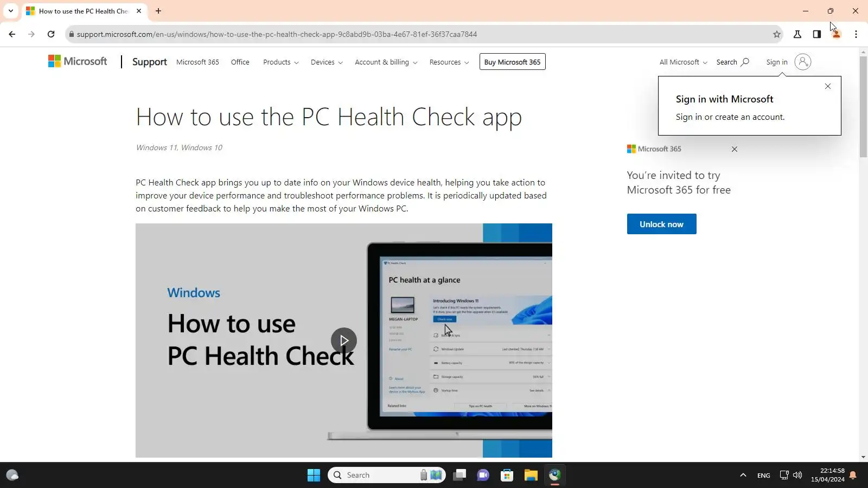Bookmark this page with the star icon
This screenshot has height=488, width=868.
[x=777, y=34]
